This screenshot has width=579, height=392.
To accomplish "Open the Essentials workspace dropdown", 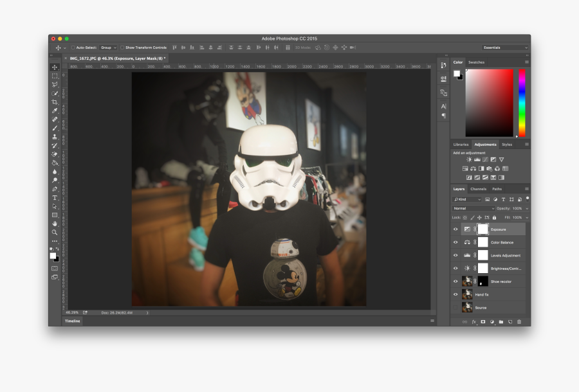I will click(x=506, y=48).
